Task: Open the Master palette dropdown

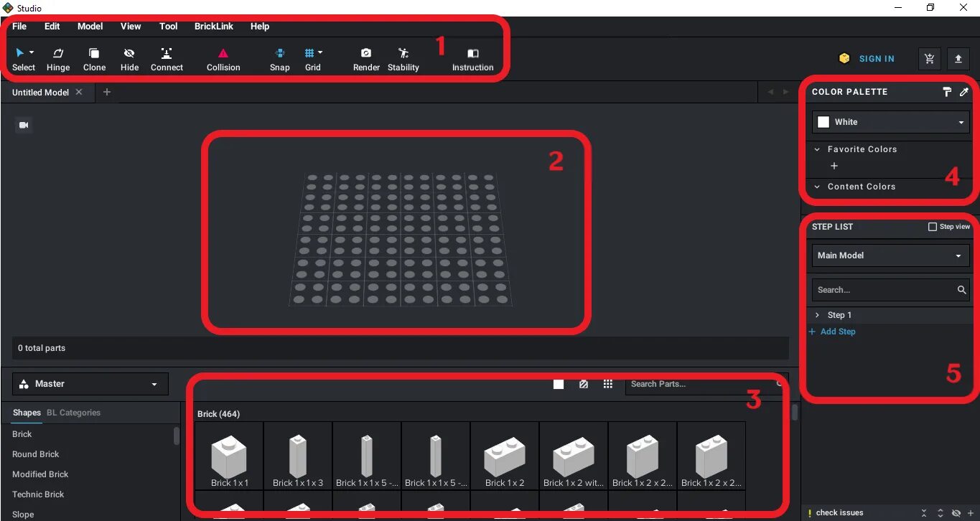Action: (x=90, y=384)
